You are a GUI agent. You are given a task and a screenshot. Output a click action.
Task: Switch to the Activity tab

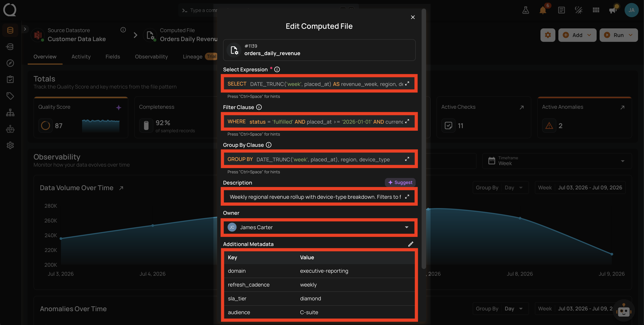coord(81,57)
